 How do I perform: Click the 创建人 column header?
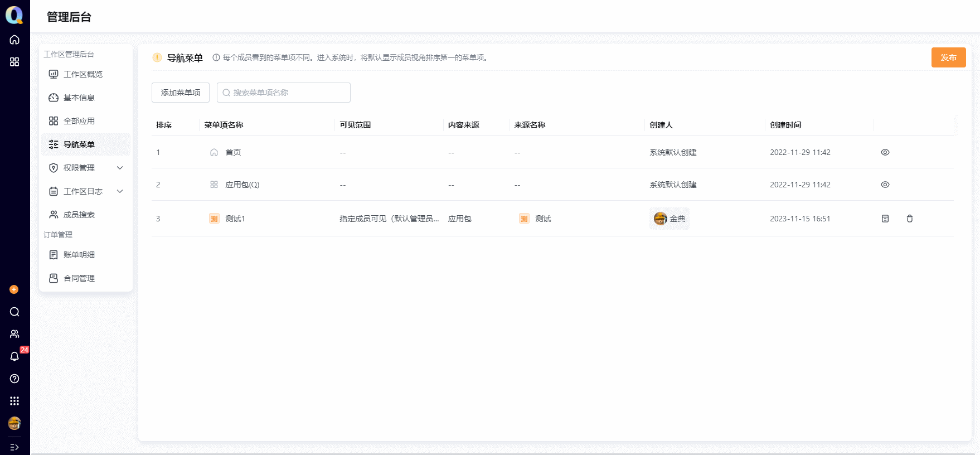coord(661,125)
